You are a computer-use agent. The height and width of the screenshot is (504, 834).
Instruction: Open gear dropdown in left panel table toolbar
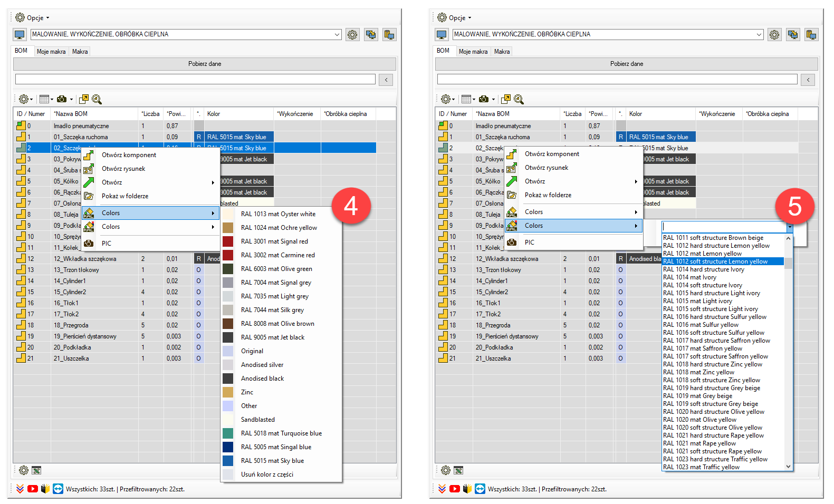25,99
